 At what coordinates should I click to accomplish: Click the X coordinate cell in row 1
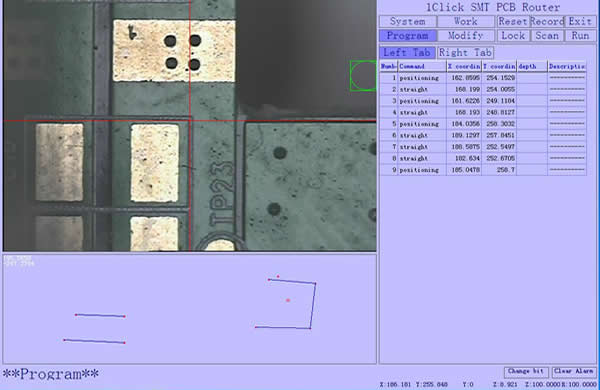click(x=464, y=78)
